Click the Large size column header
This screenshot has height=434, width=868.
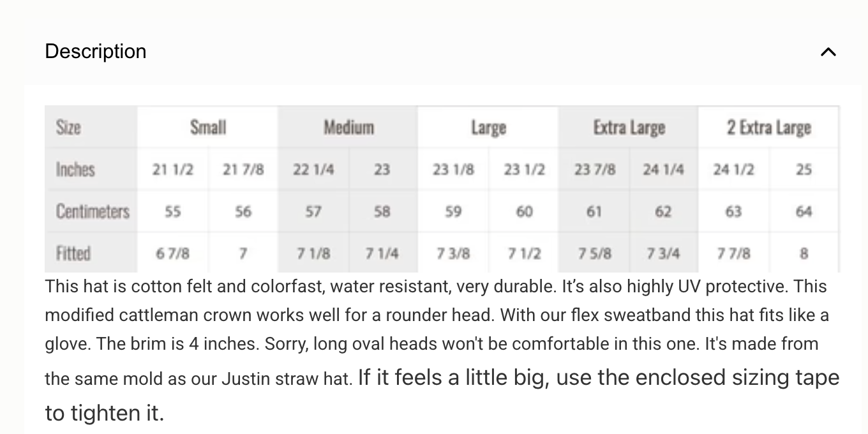click(488, 127)
